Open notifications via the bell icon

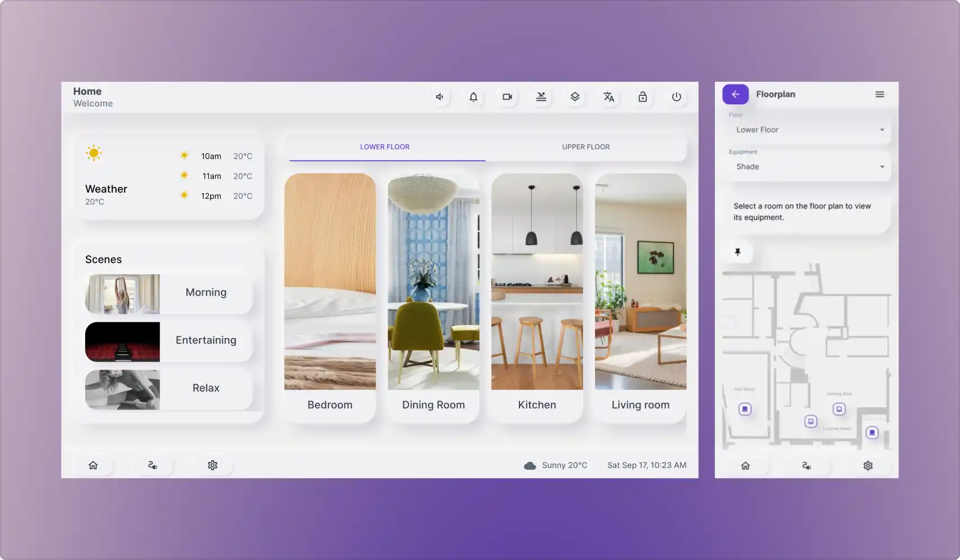pyautogui.click(x=473, y=97)
